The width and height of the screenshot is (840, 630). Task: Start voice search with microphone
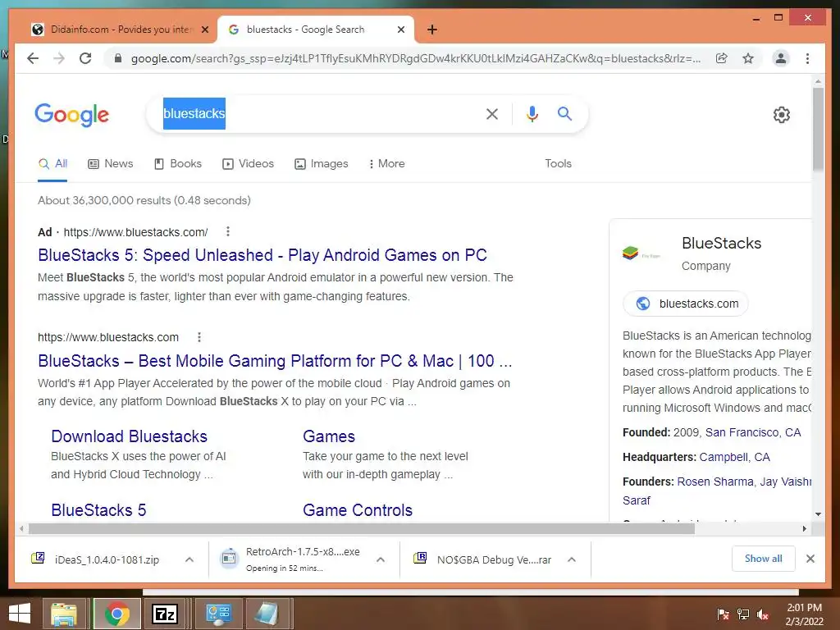point(532,113)
